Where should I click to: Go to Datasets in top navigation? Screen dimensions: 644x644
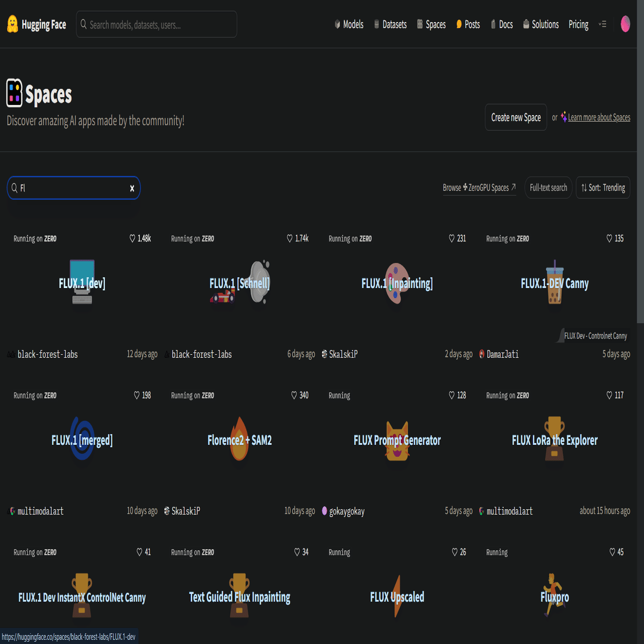pos(390,24)
